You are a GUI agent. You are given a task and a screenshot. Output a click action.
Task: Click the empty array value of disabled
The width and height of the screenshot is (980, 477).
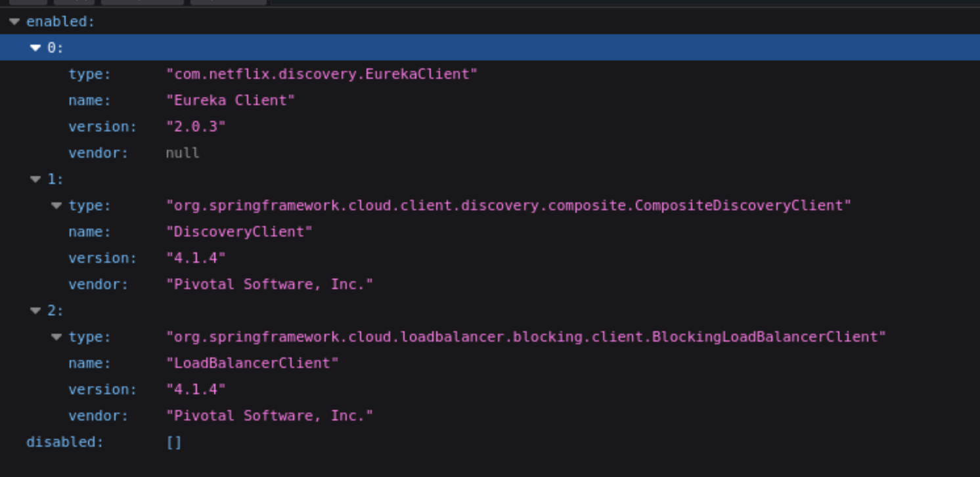[x=173, y=442]
